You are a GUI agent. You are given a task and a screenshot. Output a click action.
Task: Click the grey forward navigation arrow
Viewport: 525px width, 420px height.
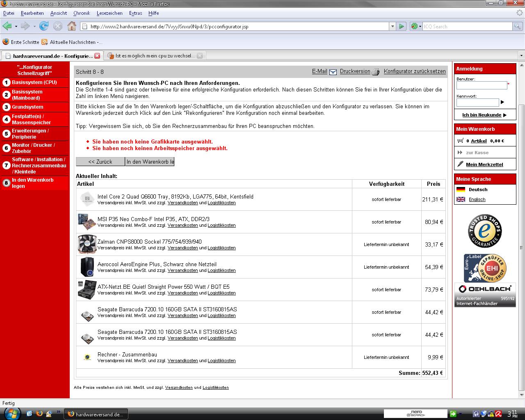coord(25,26)
